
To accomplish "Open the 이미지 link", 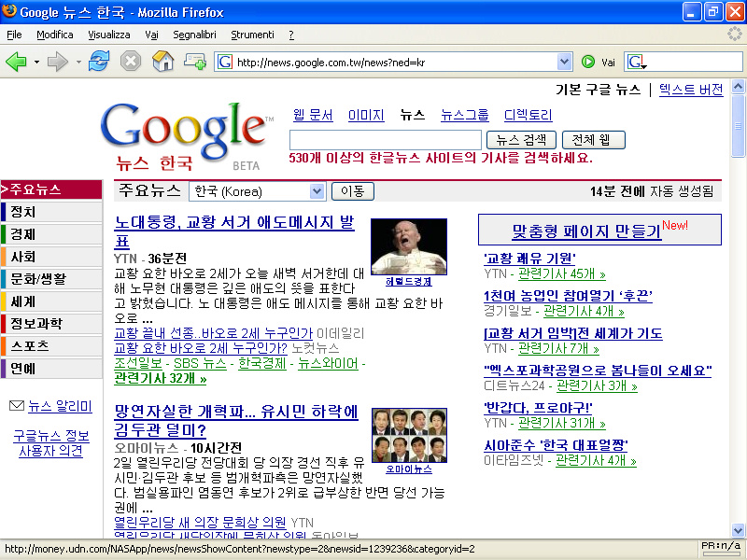I will pyautogui.click(x=366, y=115).
